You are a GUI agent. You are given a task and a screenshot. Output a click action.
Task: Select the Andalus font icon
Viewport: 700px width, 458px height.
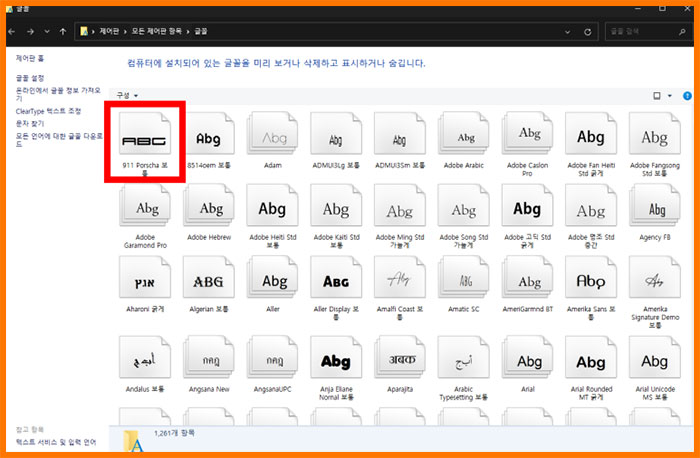[145, 358]
